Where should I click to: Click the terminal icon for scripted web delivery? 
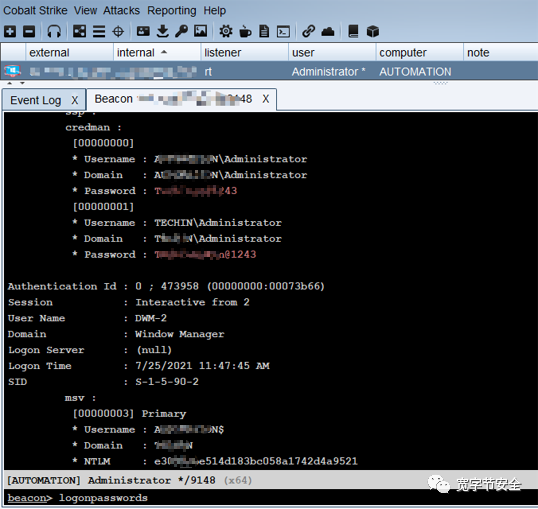[x=283, y=32]
